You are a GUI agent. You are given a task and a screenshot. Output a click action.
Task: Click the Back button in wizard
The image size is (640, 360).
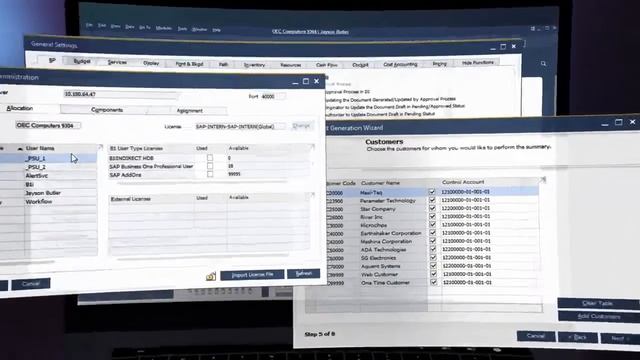click(578, 337)
